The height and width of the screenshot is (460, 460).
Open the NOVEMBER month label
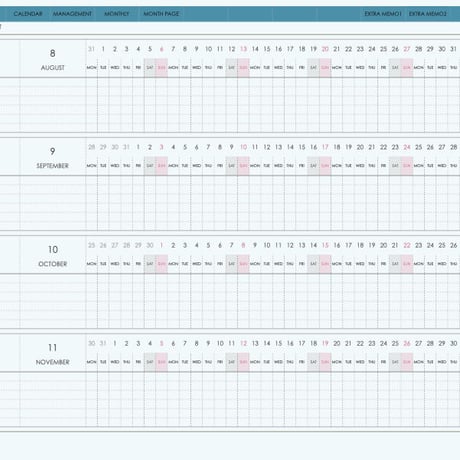(x=53, y=362)
